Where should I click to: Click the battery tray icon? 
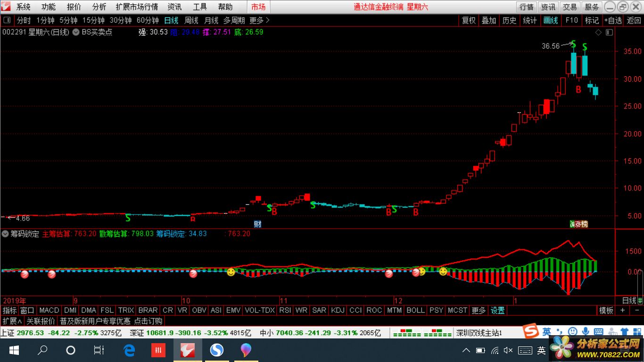tap(480, 350)
